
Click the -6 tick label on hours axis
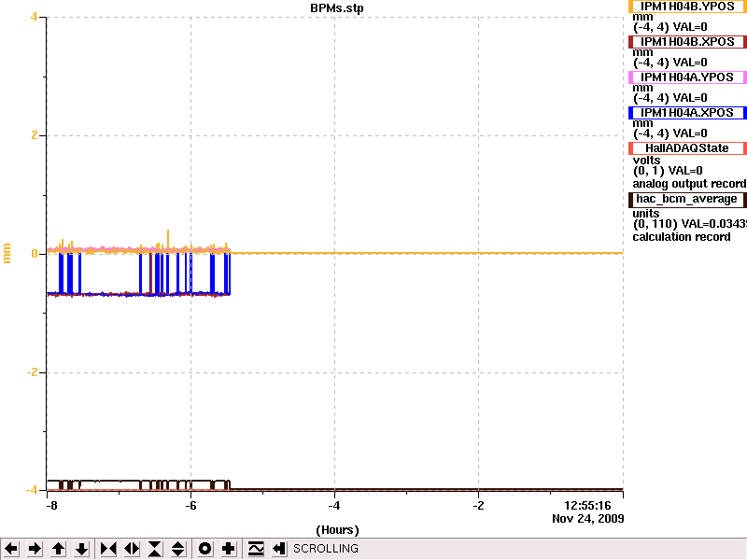pyautogui.click(x=190, y=506)
